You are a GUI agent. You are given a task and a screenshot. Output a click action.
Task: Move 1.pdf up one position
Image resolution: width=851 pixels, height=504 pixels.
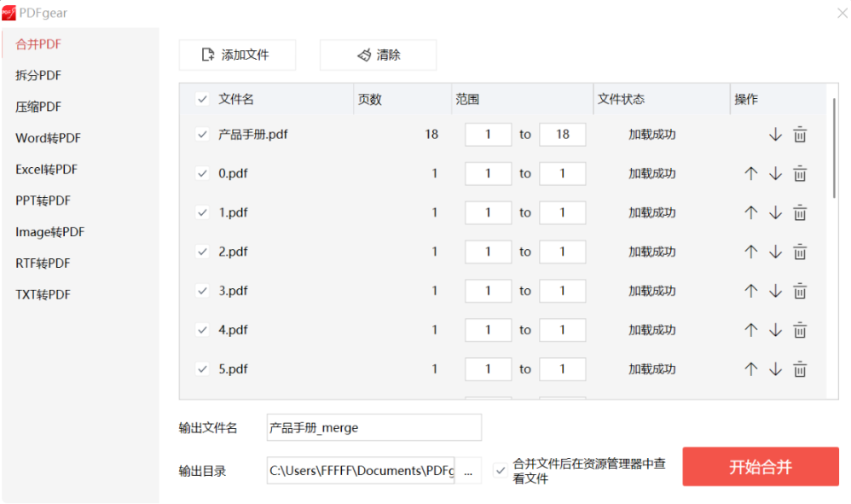click(x=750, y=212)
